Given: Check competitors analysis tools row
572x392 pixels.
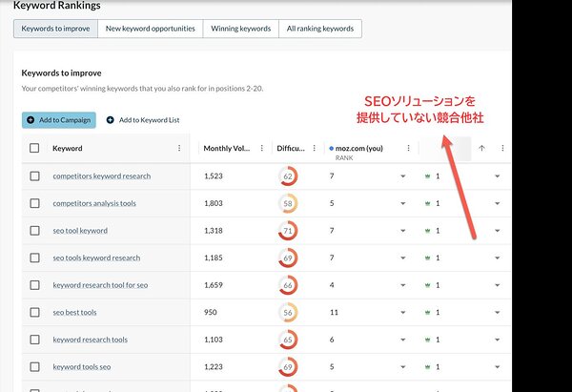Looking at the screenshot, I should click(x=34, y=203).
